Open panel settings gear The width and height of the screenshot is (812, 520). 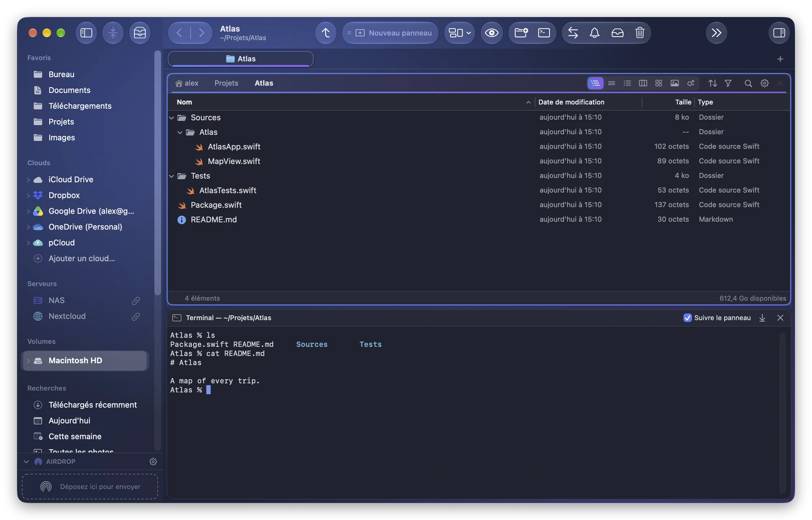pyautogui.click(x=764, y=83)
